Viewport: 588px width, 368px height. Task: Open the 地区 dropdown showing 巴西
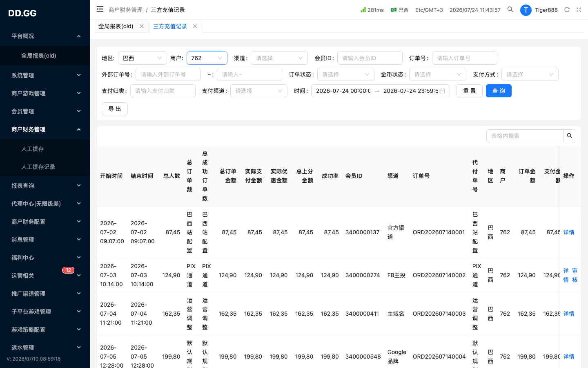point(143,58)
